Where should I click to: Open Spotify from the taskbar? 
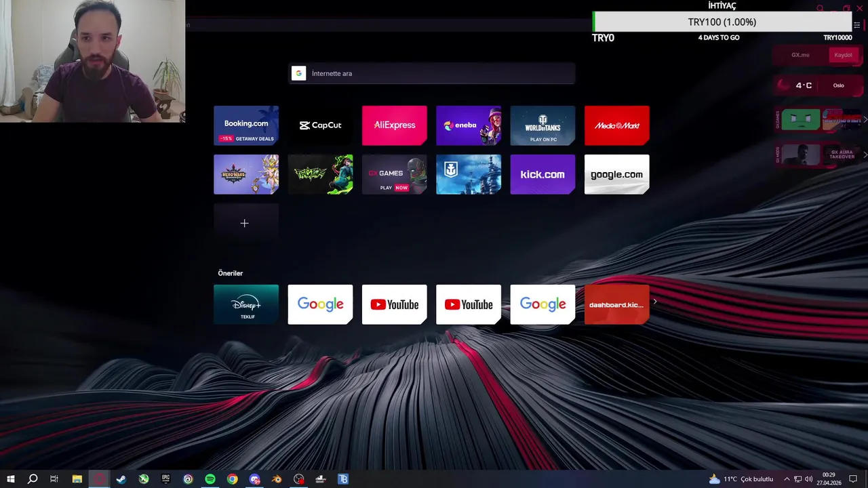pyautogui.click(x=210, y=479)
